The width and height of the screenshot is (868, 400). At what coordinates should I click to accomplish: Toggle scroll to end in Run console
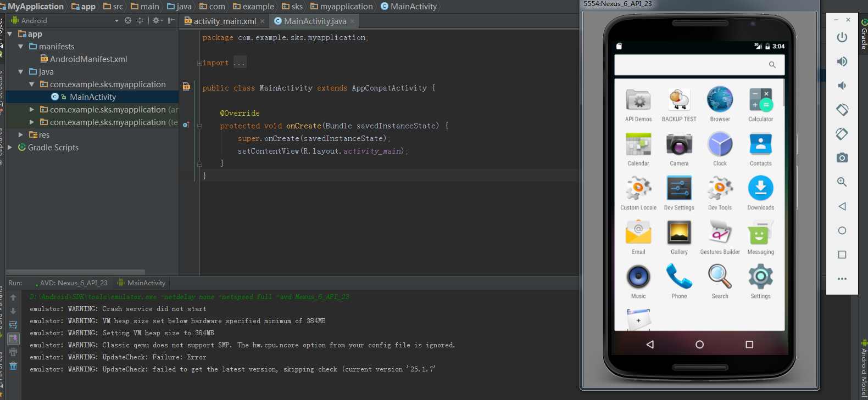tap(13, 339)
